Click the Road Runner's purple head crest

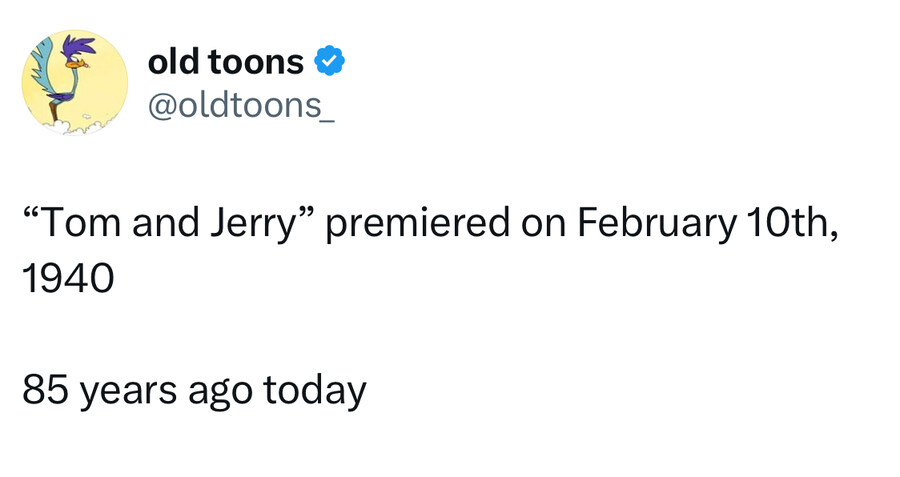82,46
